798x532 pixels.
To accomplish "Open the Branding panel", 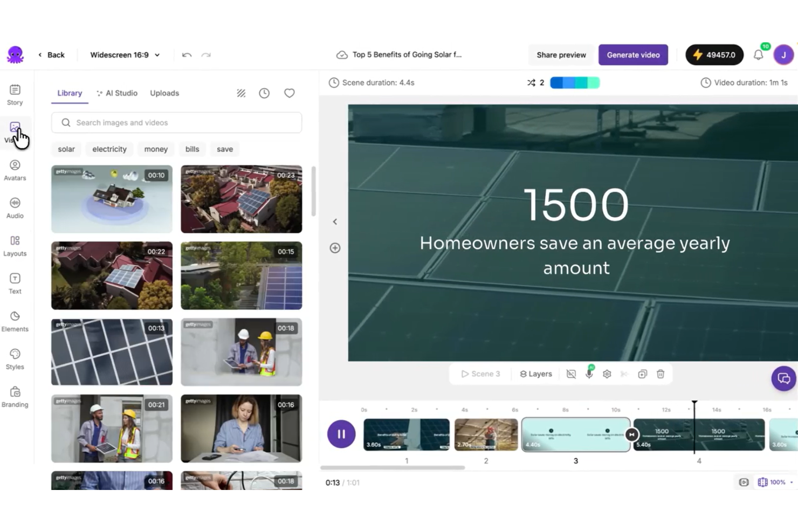I will (x=15, y=396).
